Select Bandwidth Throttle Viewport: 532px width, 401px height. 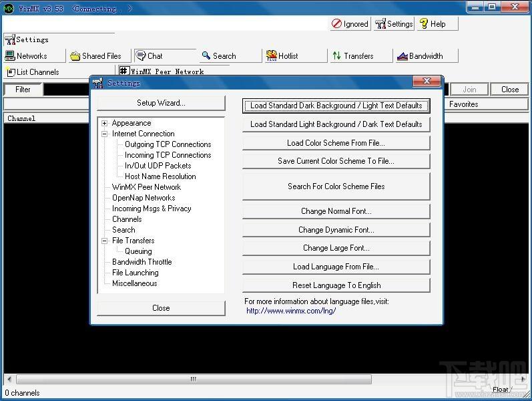click(x=142, y=262)
